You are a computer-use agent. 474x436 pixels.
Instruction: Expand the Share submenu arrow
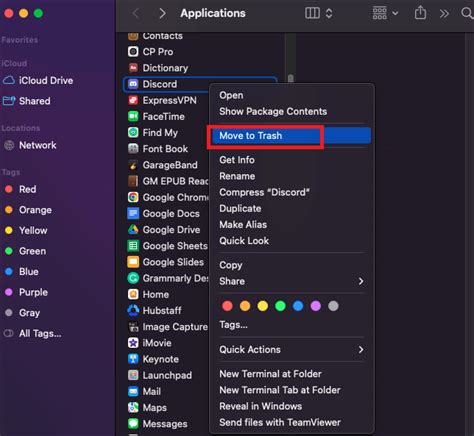click(361, 281)
